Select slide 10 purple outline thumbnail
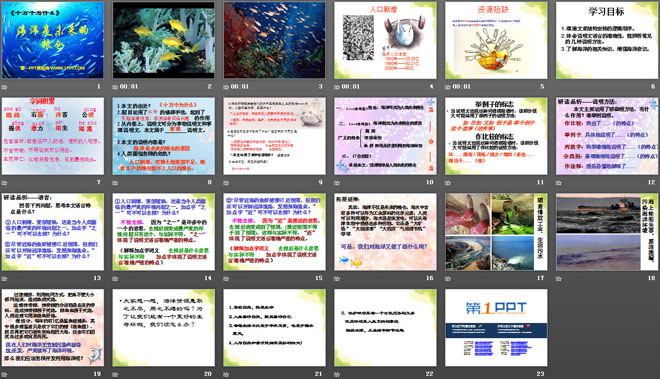This screenshot has width=660, height=379. (x=386, y=136)
